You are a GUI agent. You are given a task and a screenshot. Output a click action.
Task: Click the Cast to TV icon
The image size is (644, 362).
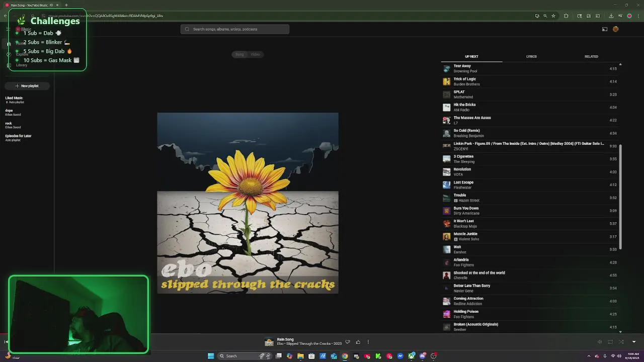pos(605,29)
